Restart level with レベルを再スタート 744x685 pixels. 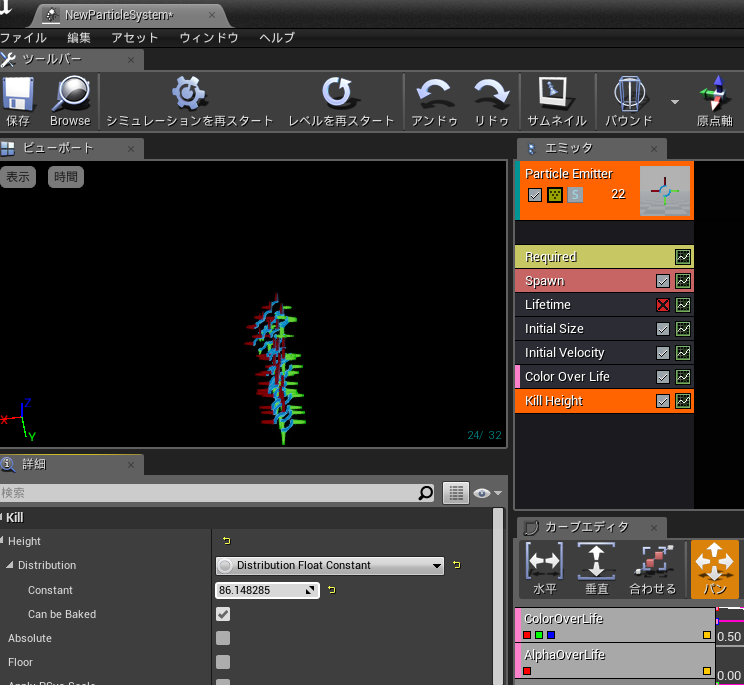coord(341,102)
